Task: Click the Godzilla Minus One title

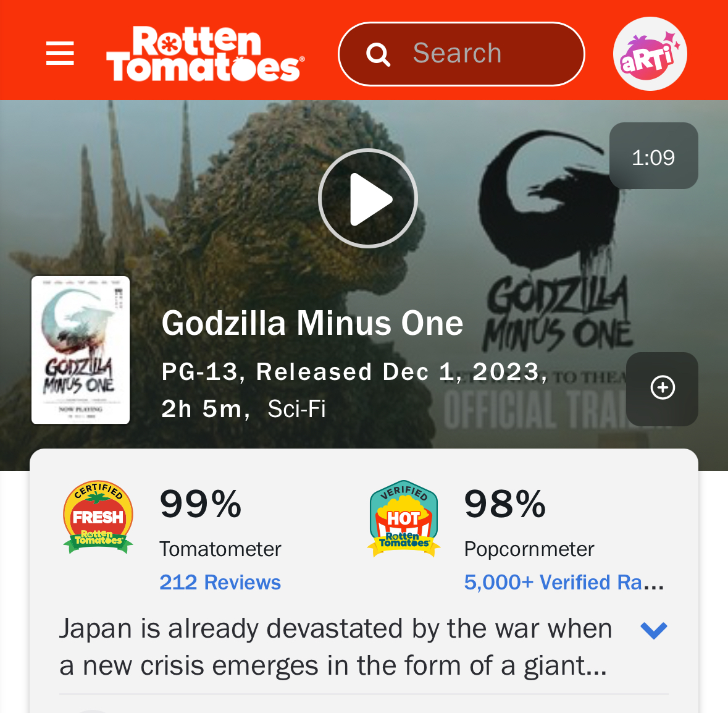Action: (312, 323)
